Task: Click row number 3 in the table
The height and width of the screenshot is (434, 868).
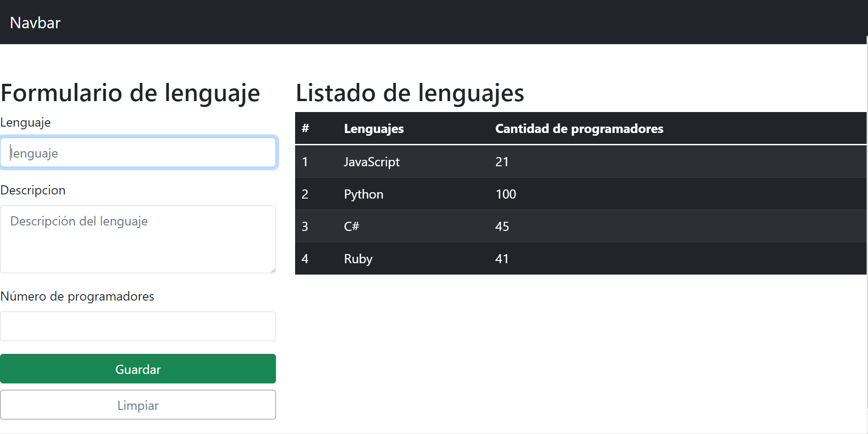Action: [305, 226]
